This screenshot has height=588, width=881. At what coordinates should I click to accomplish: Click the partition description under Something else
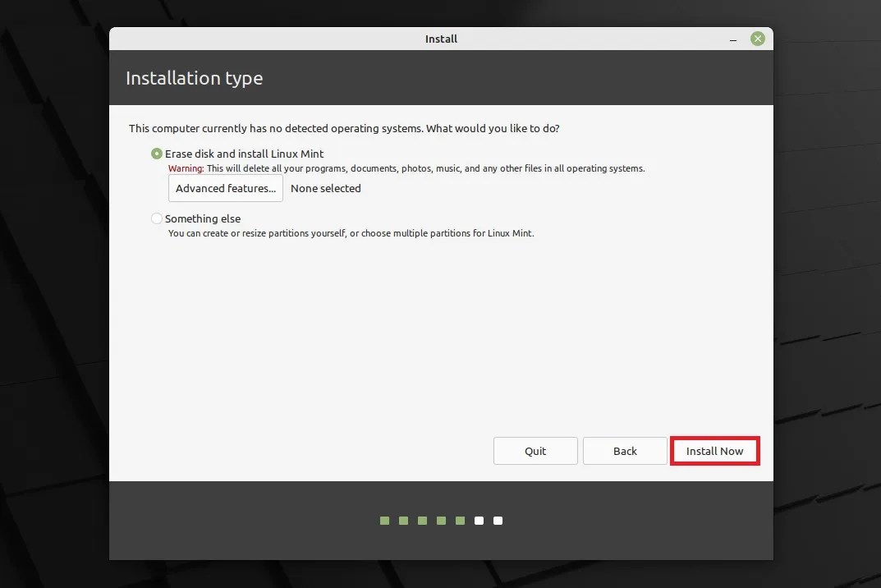pyautogui.click(x=351, y=232)
